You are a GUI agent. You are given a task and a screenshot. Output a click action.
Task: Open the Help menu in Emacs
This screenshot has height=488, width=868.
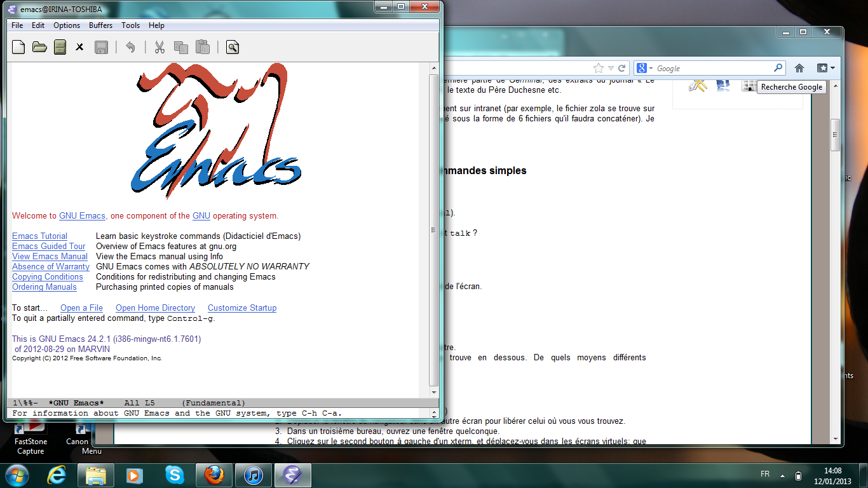coord(156,25)
